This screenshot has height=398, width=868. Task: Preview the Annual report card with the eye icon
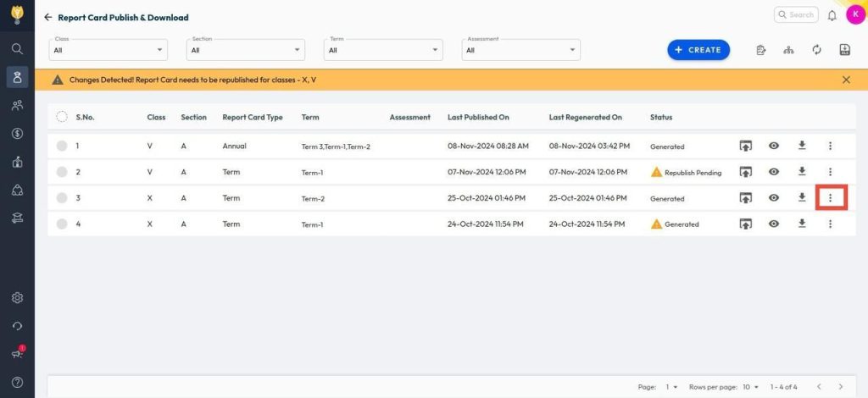click(x=774, y=146)
